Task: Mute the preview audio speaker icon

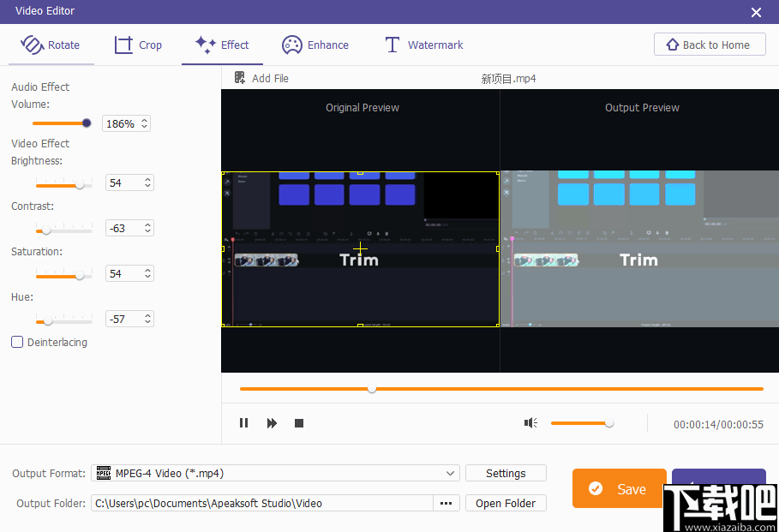Action: click(x=530, y=422)
